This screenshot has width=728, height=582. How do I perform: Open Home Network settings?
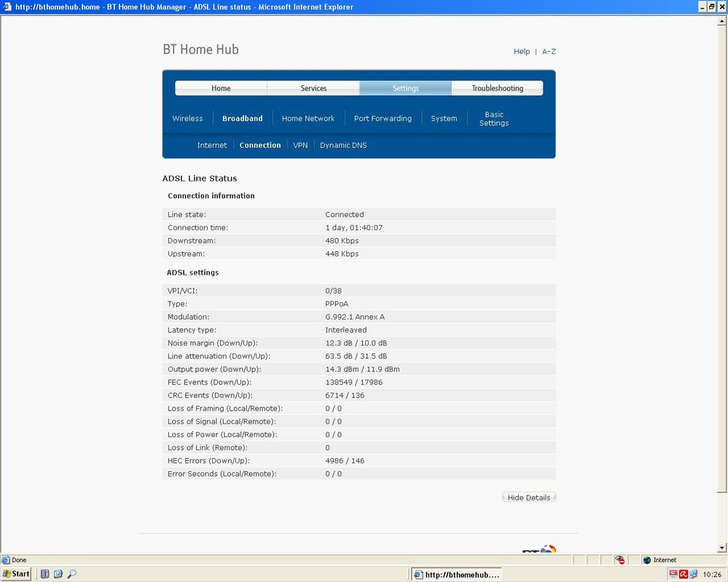308,118
